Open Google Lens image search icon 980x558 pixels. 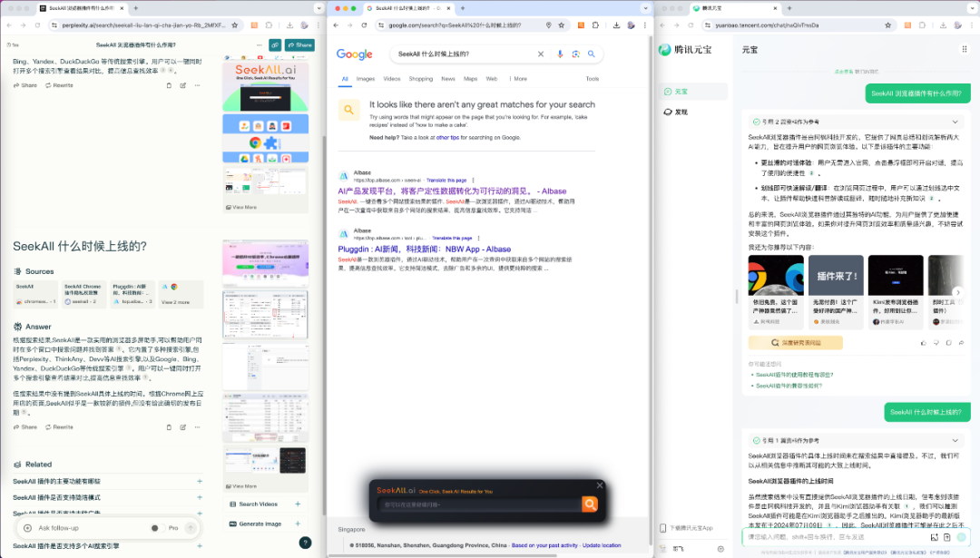[575, 54]
